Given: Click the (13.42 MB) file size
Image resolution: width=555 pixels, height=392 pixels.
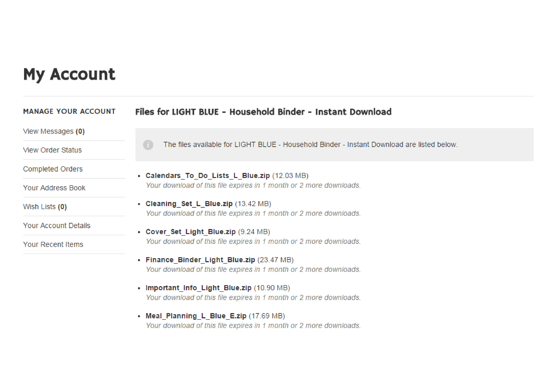Looking at the screenshot, I should click(x=253, y=204).
